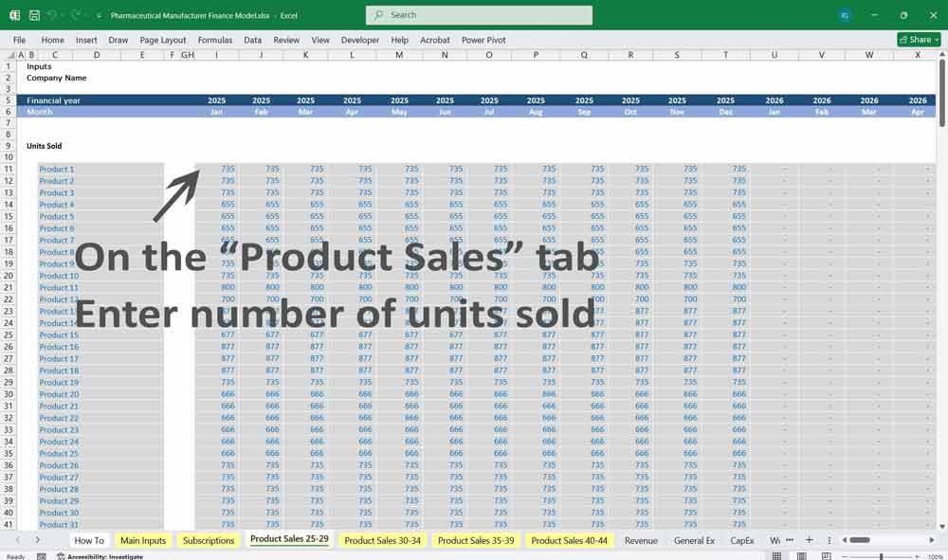The width and height of the screenshot is (948, 560).
Task: Open the Review ribbon tab
Action: point(286,40)
